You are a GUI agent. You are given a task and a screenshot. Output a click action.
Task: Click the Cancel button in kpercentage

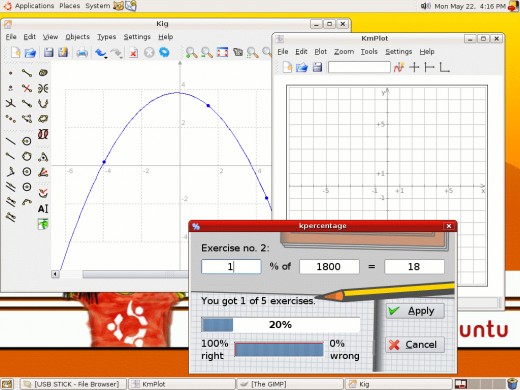(415, 344)
